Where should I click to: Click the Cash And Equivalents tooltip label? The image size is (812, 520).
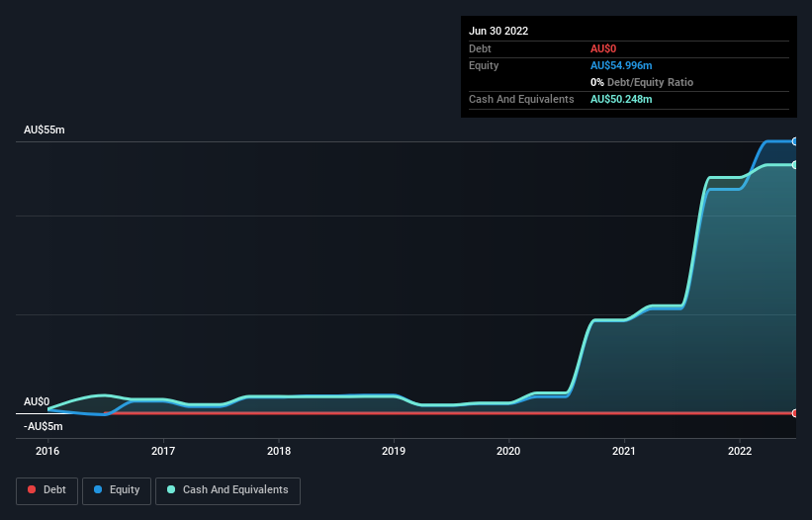[x=521, y=99]
